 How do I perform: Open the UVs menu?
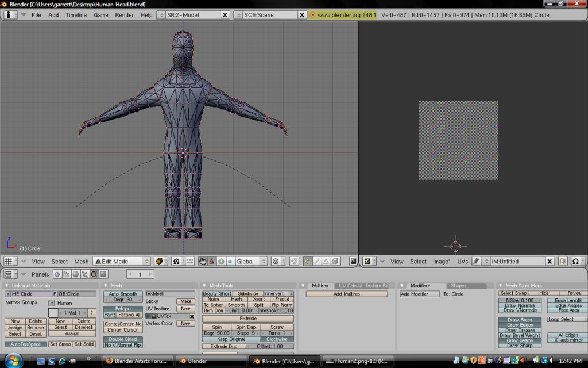pyautogui.click(x=462, y=262)
